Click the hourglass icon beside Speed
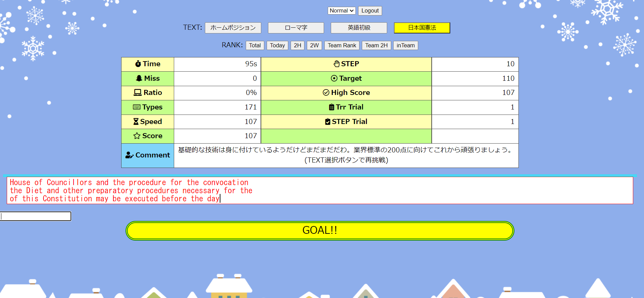The image size is (644, 298). 136,122
